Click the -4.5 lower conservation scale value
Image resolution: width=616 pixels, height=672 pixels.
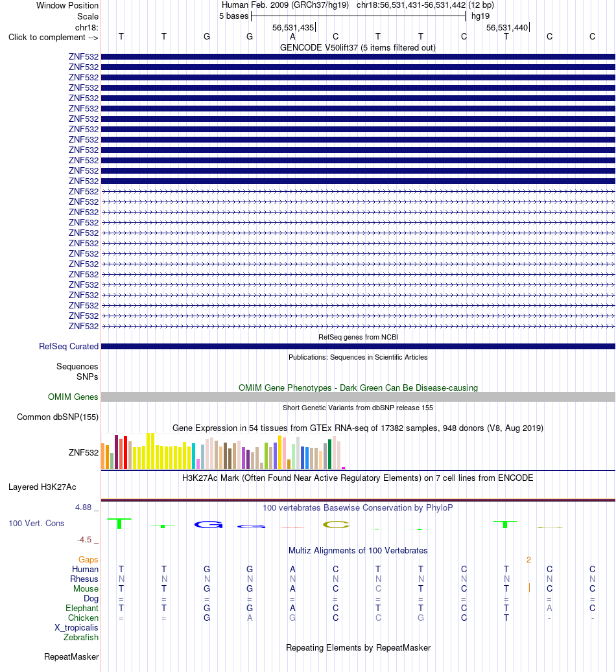point(84,540)
